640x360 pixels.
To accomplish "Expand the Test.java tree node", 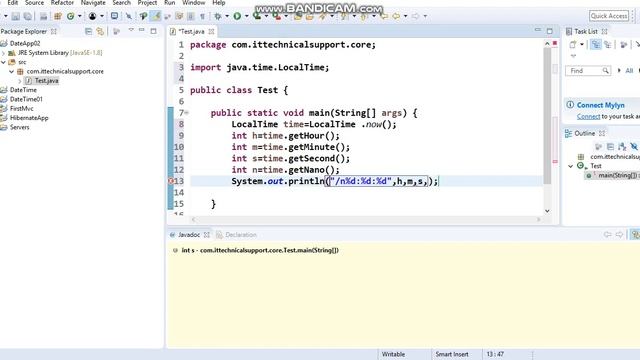I will [x=20, y=81].
